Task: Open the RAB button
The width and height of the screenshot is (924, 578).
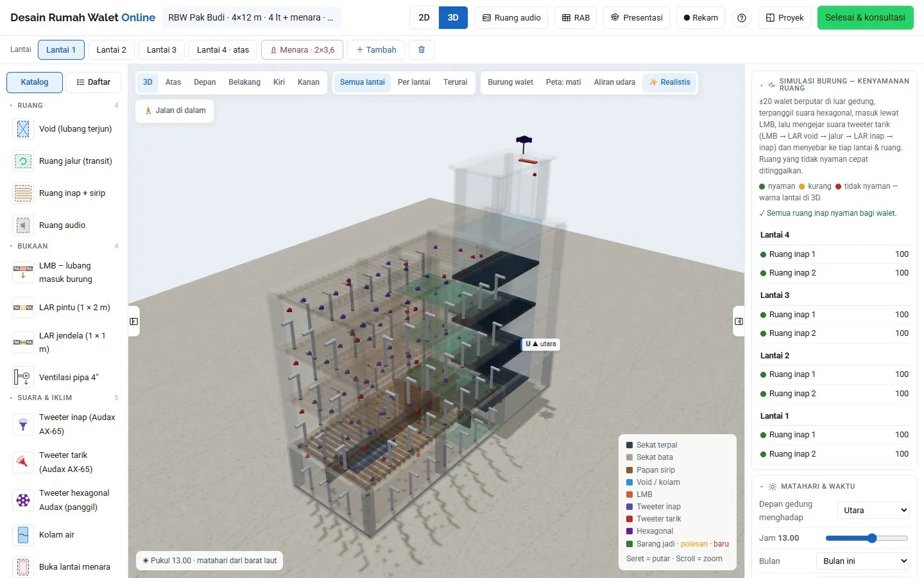Action: (576, 18)
